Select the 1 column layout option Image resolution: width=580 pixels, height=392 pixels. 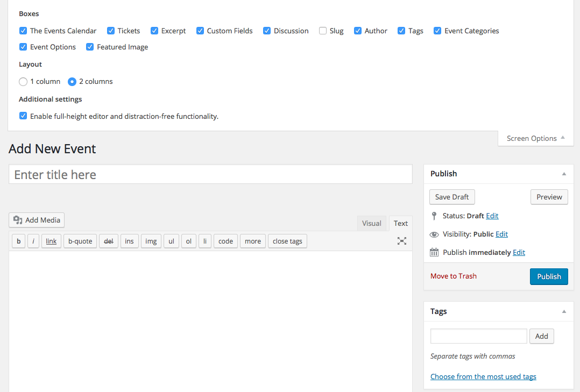(x=23, y=82)
